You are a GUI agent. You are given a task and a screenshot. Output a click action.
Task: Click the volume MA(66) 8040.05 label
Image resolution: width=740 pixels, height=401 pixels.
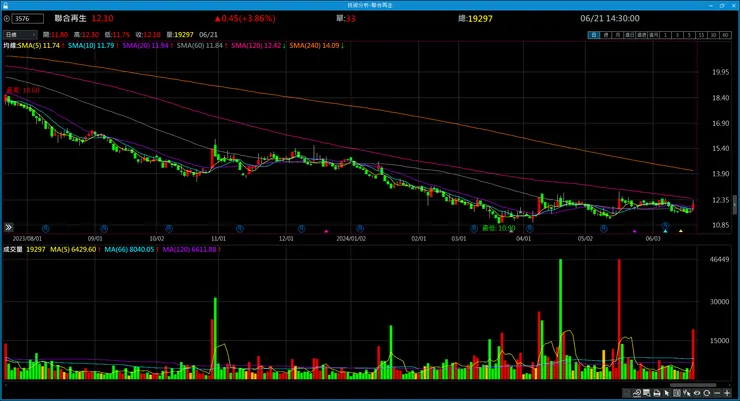[x=129, y=250]
